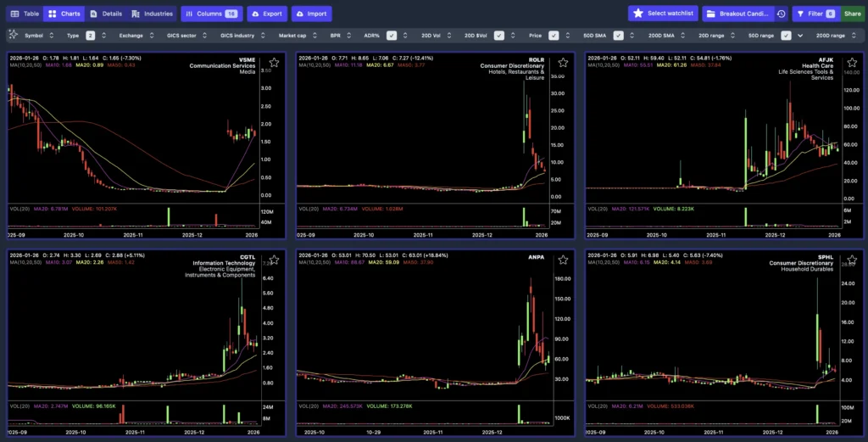Click the Export button

(x=266, y=14)
